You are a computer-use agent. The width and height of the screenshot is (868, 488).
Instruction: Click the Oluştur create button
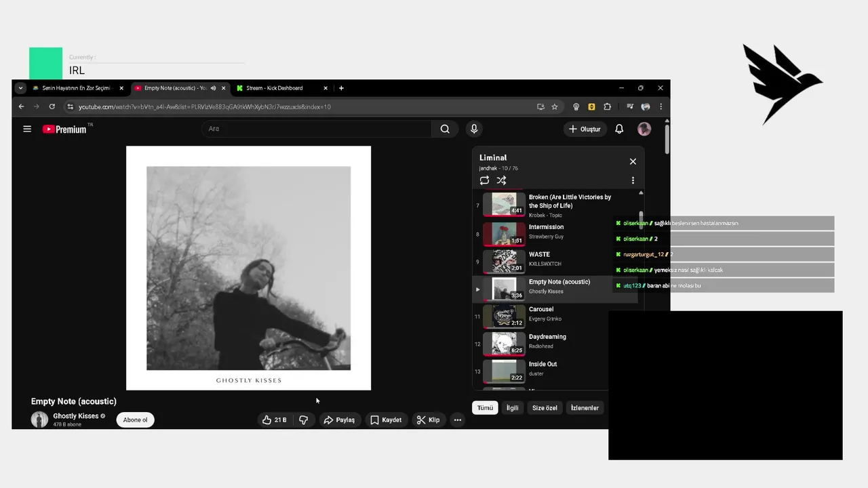585,129
